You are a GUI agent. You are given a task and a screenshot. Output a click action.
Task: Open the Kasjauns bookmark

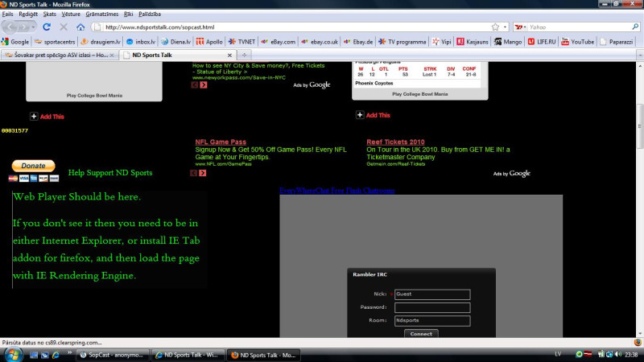click(473, 42)
